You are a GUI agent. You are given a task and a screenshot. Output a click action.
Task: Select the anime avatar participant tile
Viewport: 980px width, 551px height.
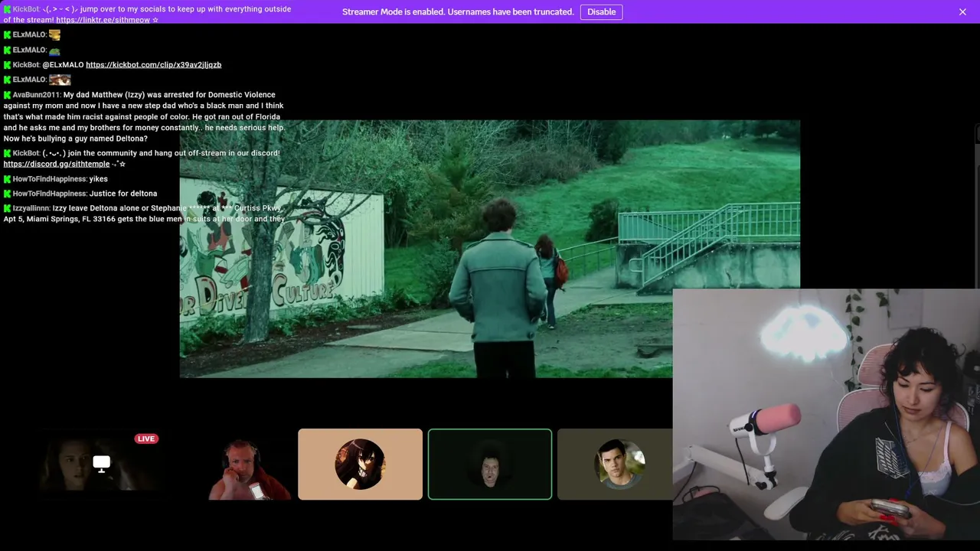[360, 465]
